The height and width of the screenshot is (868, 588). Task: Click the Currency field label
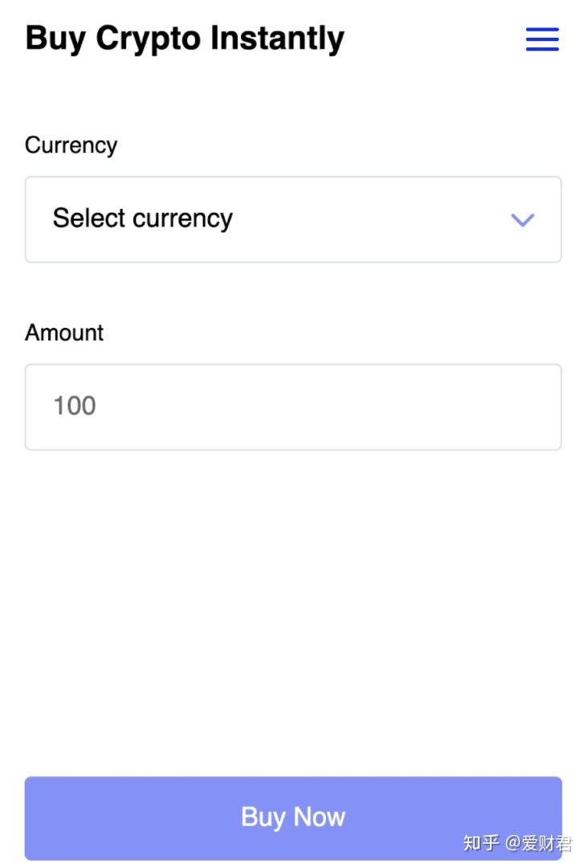point(71,145)
